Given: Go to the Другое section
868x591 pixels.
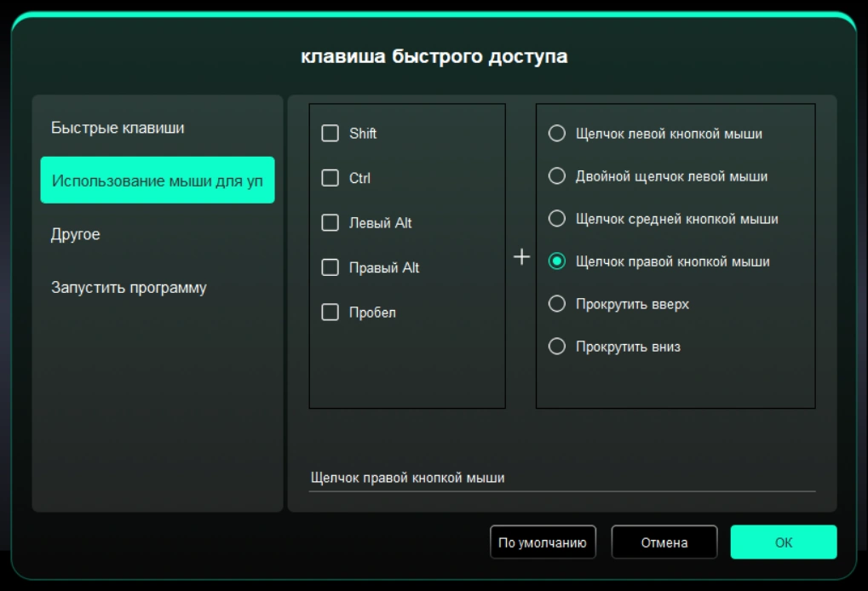Looking at the screenshot, I should (x=76, y=234).
